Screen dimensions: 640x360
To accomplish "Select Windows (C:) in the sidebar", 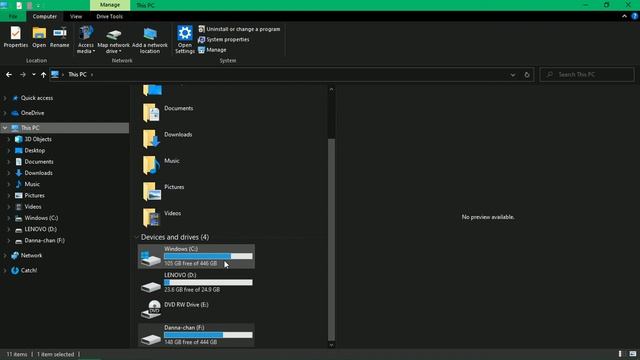I will click(41, 218).
